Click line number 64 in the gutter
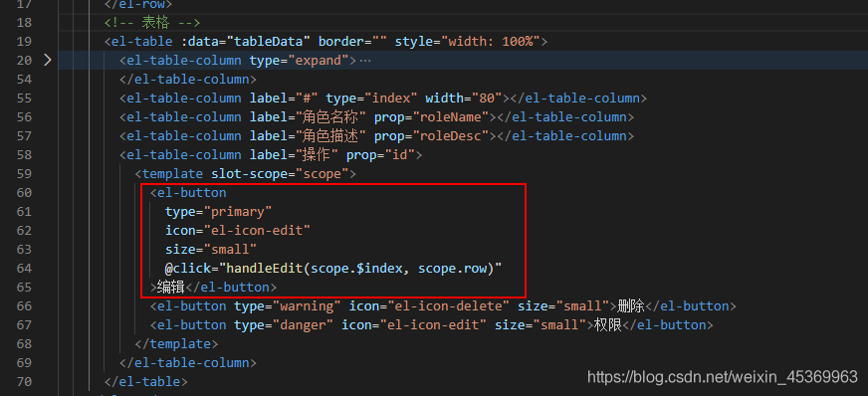The image size is (868, 396). 24,269
